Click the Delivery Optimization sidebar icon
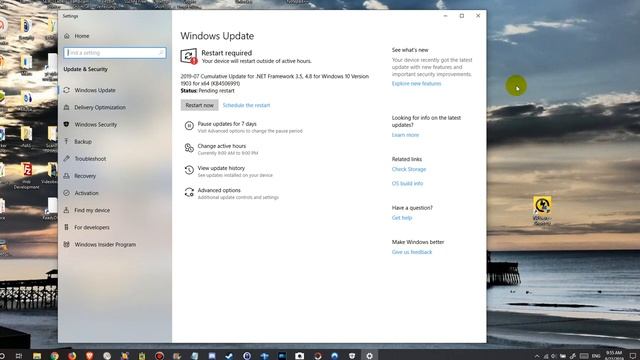This screenshot has width=640, height=360. coord(67,107)
